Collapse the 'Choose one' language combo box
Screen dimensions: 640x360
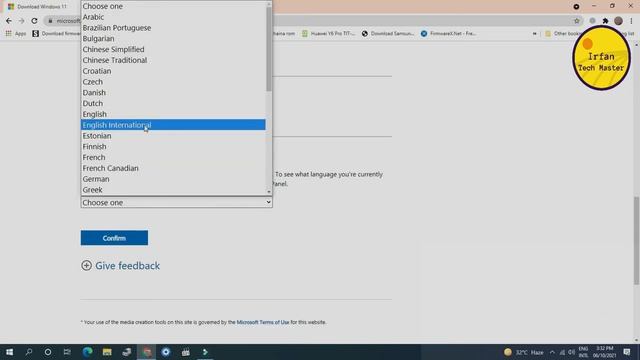coord(176,202)
